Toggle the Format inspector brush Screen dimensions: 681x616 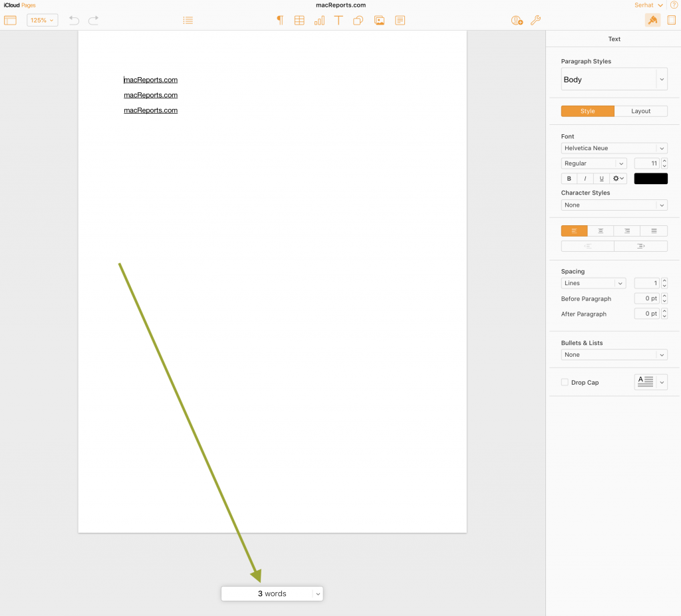[652, 20]
